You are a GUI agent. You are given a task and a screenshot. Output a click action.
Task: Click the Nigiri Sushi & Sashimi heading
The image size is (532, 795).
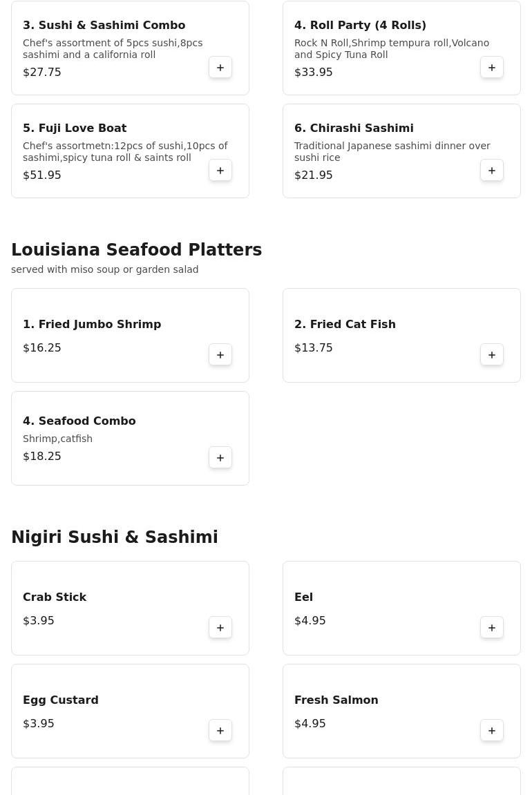pos(115,537)
